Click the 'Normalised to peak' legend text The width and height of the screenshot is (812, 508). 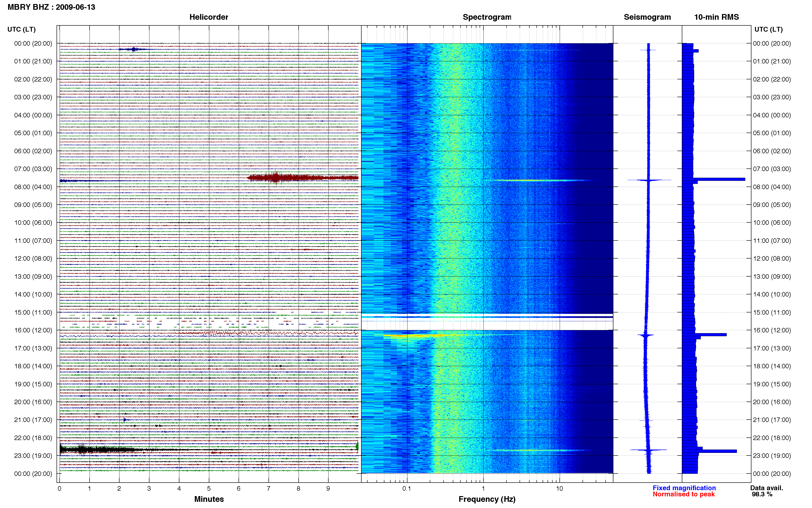(x=683, y=494)
